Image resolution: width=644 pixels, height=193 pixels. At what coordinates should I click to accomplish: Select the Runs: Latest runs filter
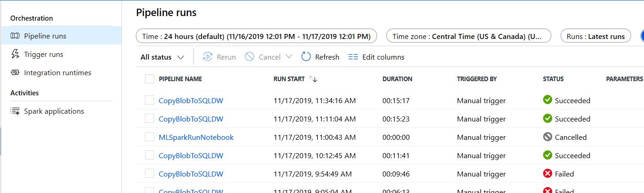click(x=596, y=36)
